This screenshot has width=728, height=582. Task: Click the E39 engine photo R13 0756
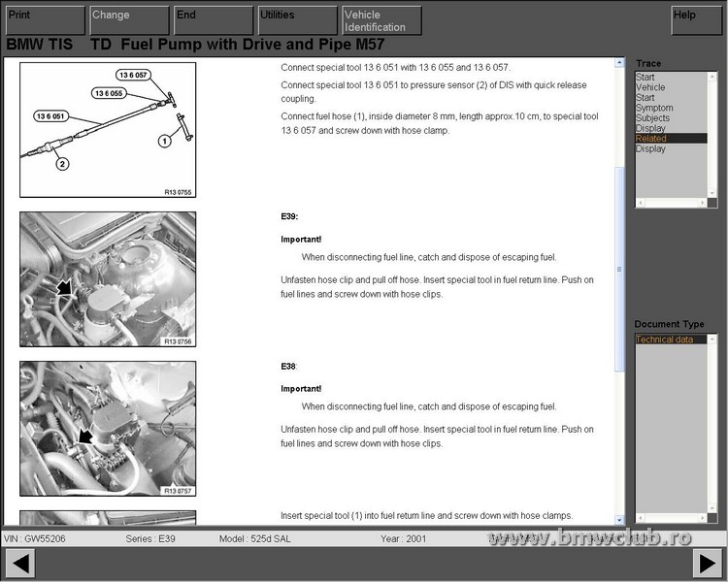[x=108, y=279]
